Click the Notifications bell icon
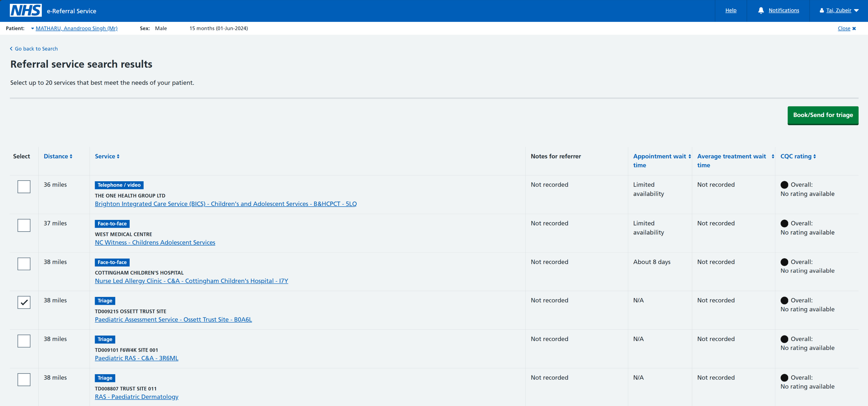 (761, 11)
